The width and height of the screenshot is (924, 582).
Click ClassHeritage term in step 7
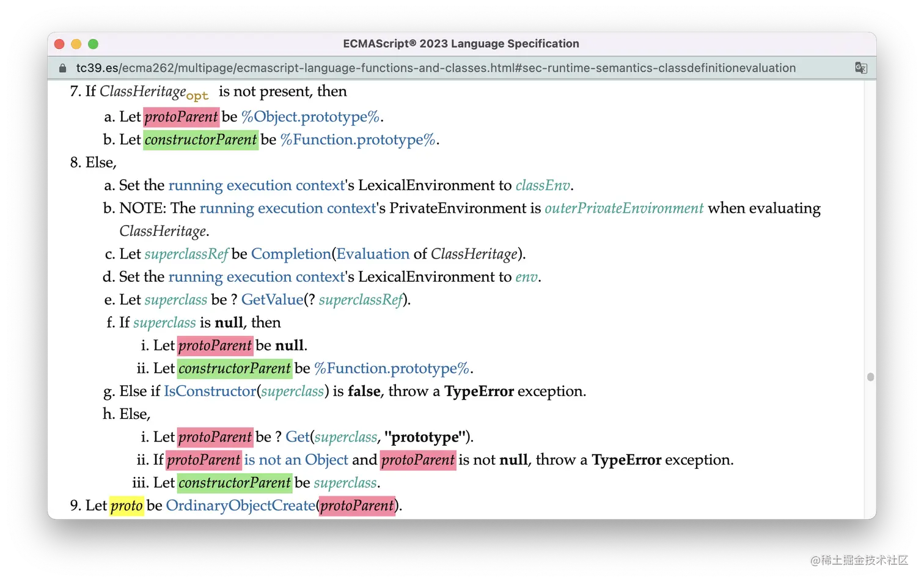point(143,92)
